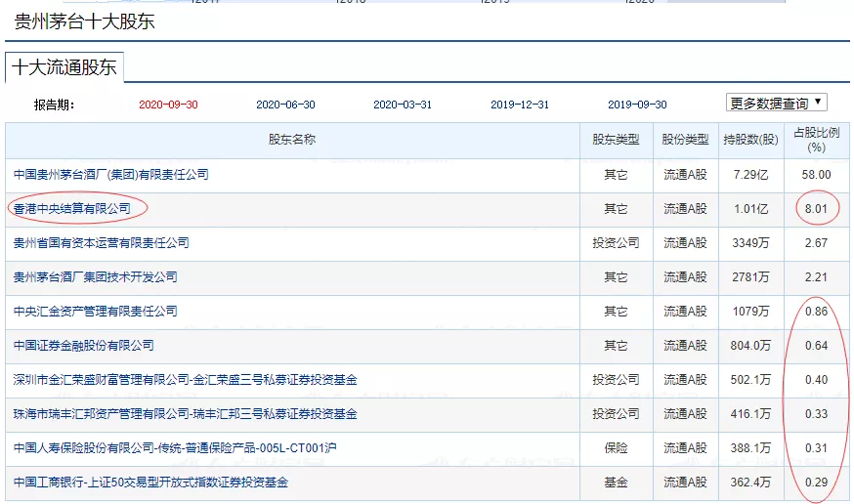Click the 贵州茅台十大股东 heading

[x=84, y=21]
